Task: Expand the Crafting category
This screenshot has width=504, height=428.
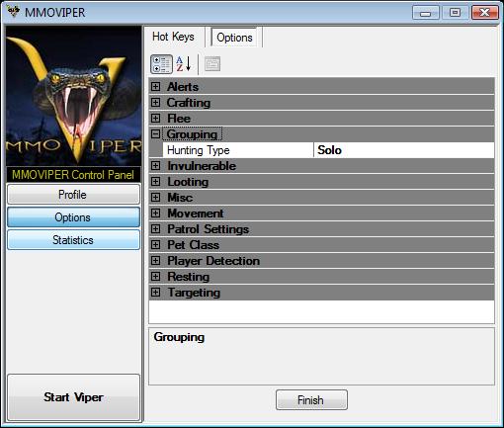Action: (x=155, y=103)
